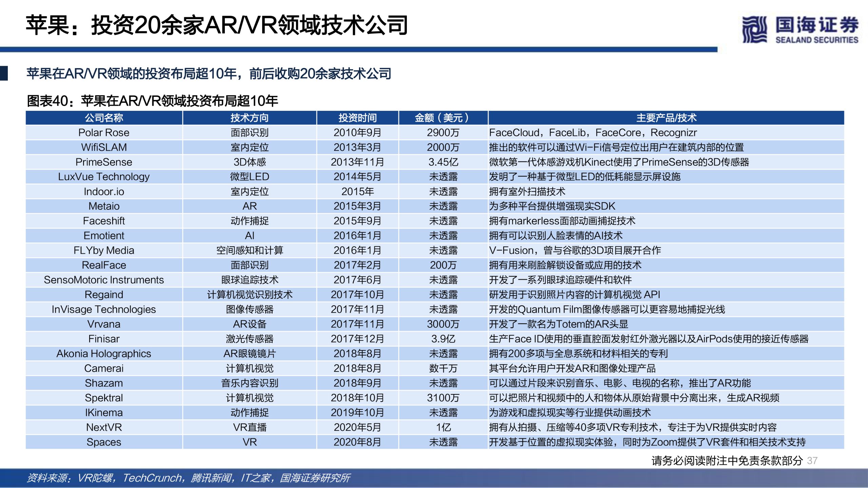Select the IKinema company cell
Viewport: 868px width, 488px height.
point(104,412)
